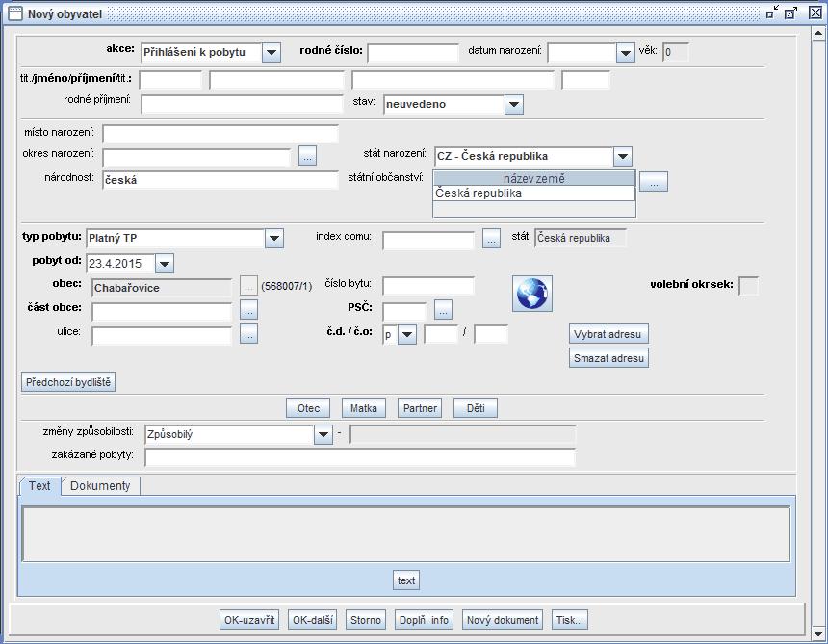
Task: Click Doplň. info button
Action: (424, 620)
